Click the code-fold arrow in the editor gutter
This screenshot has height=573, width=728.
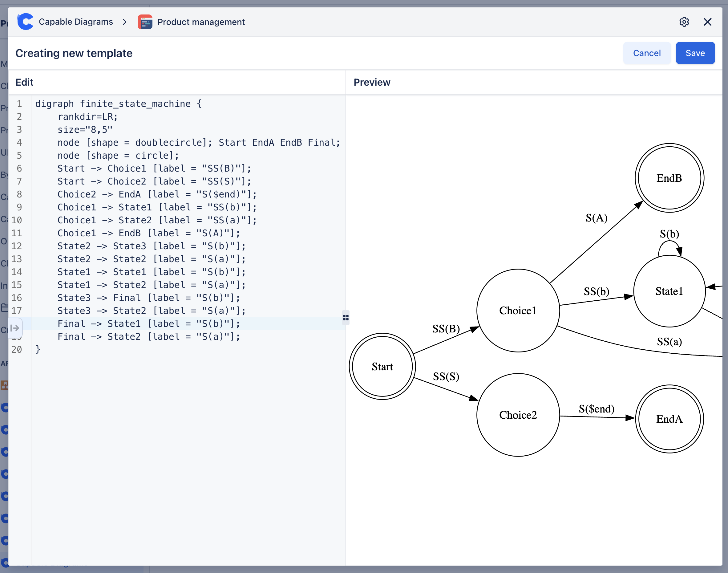pos(15,328)
